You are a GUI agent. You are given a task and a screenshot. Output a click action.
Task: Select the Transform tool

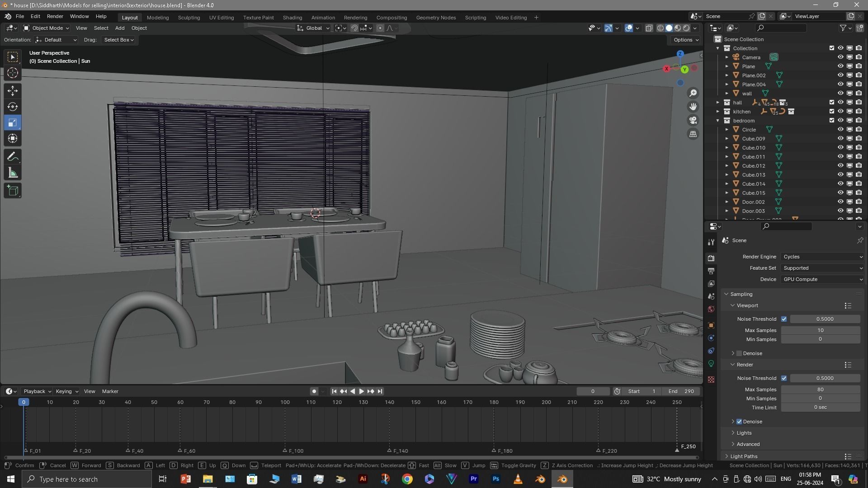click(x=13, y=138)
